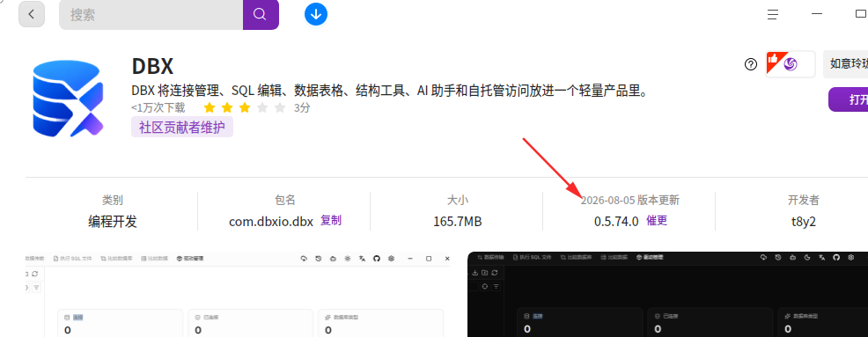
Task: Open the light theme DBX screenshot thumbnail
Action: click(x=238, y=295)
